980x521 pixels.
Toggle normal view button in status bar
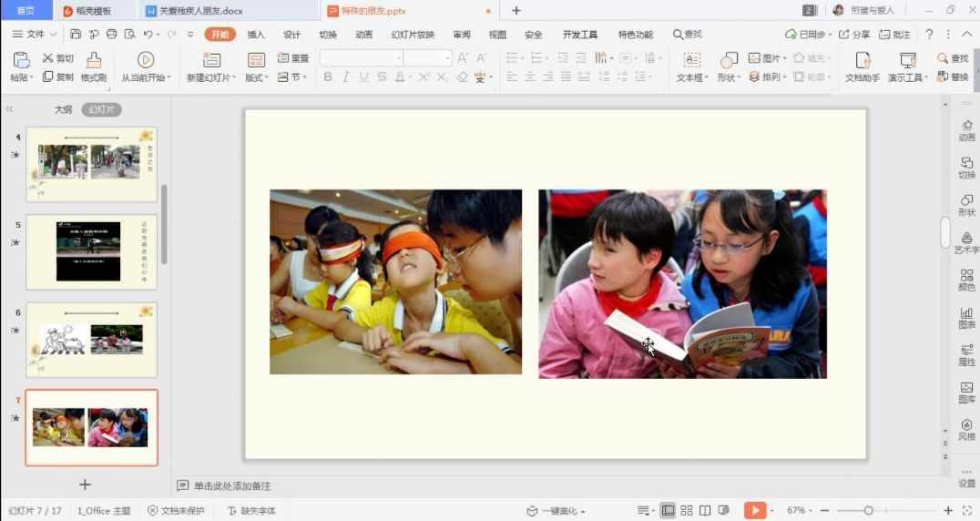pos(668,510)
